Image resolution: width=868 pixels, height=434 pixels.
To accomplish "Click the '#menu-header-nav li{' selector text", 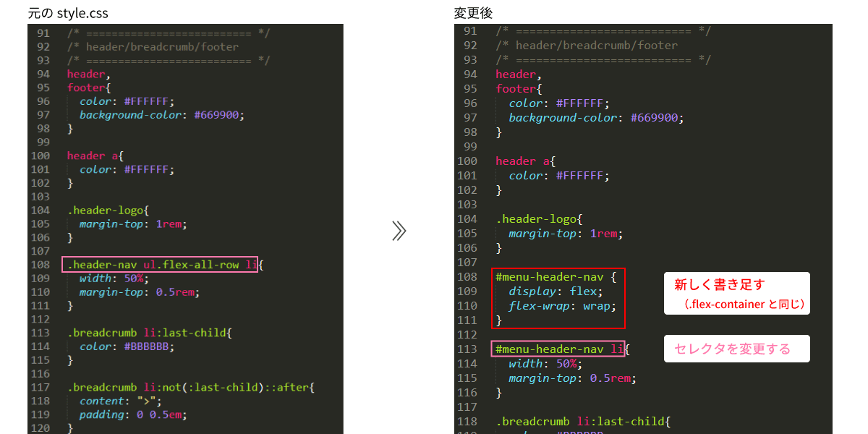I will point(562,349).
